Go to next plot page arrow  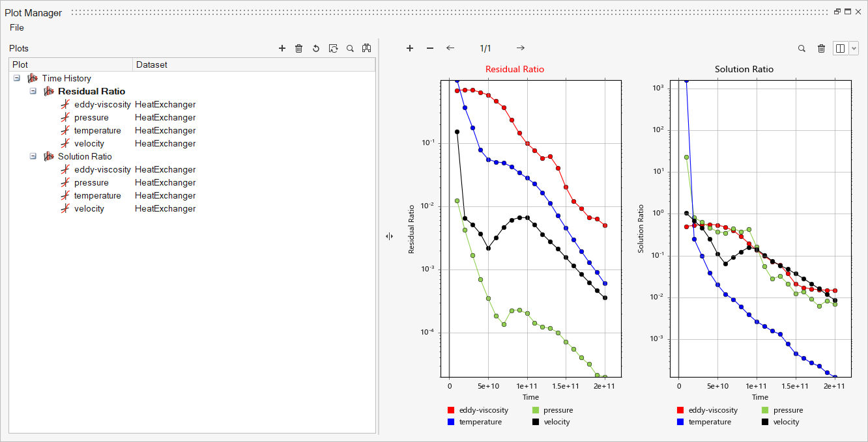click(x=521, y=48)
